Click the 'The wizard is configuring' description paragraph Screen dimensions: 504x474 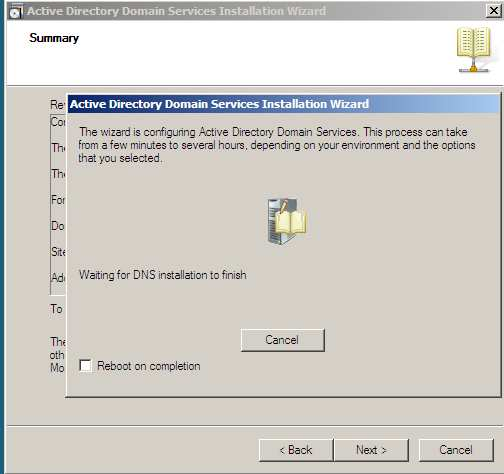click(x=277, y=145)
